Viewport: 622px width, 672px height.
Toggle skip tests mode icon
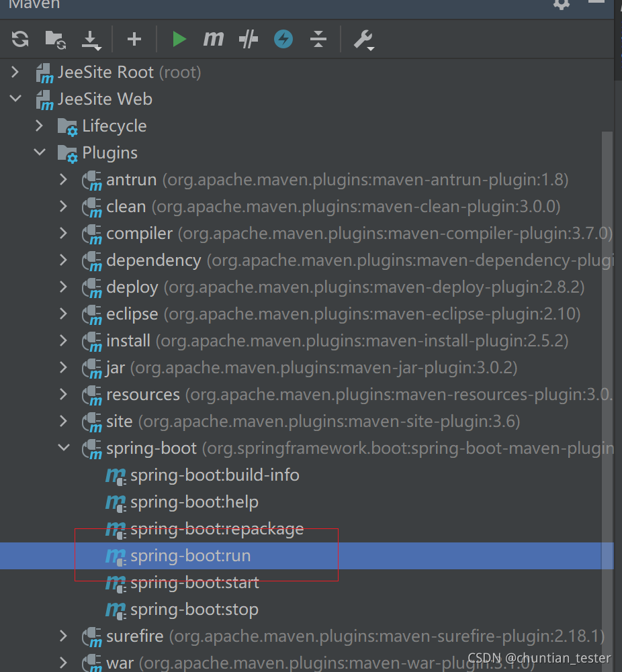click(x=249, y=40)
